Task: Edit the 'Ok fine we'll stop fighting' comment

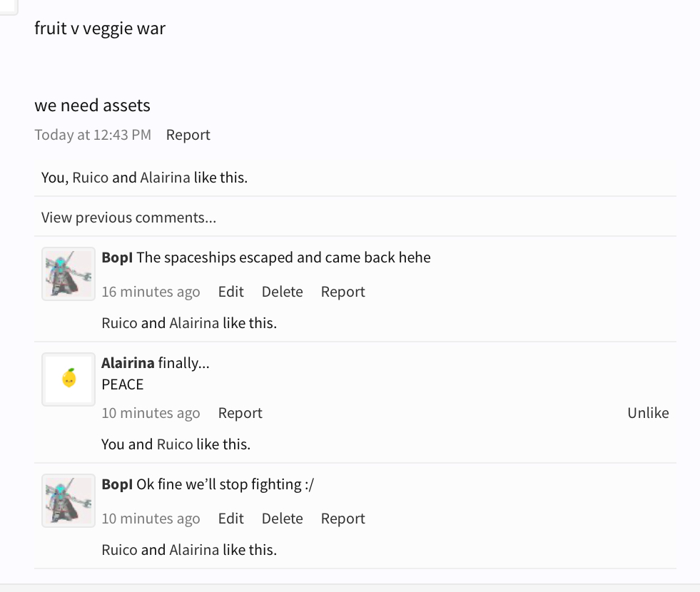Action: click(230, 518)
